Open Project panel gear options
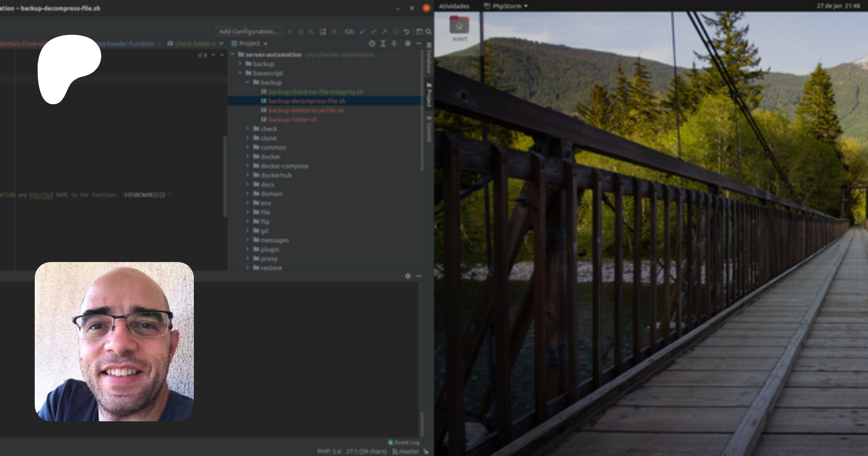This screenshot has width=868, height=456. point(407,43)
